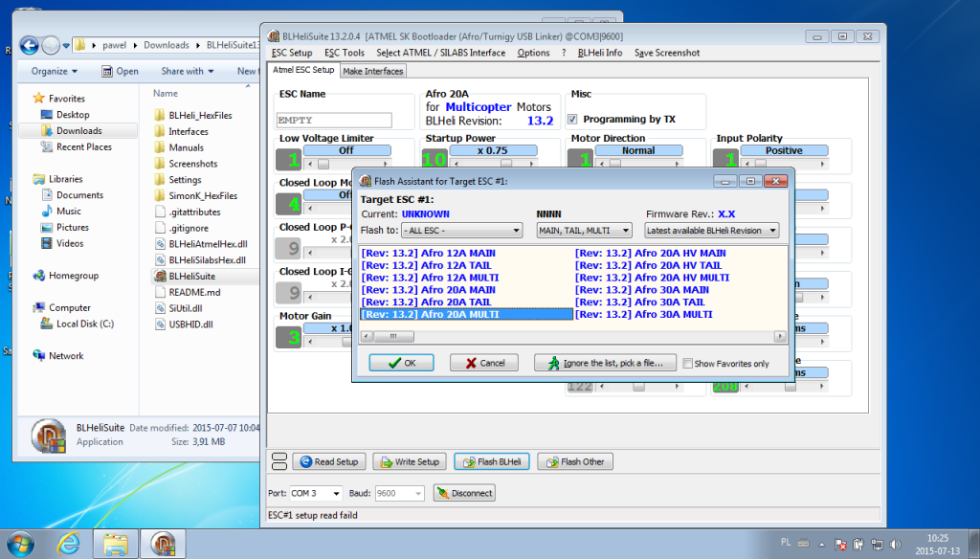Image resolution: width=980 pixels, height=559 pixels.
Task: Open File Explorer taskbar icon
Action: tap(116, 544)
